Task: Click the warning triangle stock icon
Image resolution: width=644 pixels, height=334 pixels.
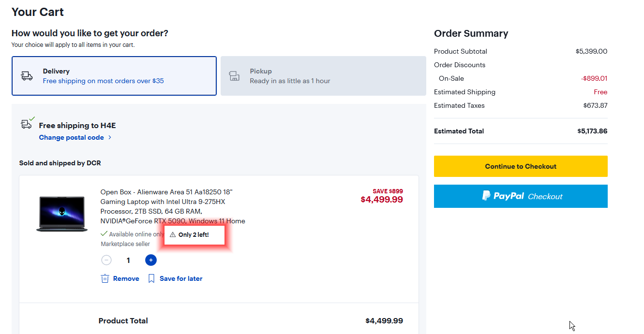Action: click(x=173, y=235)
